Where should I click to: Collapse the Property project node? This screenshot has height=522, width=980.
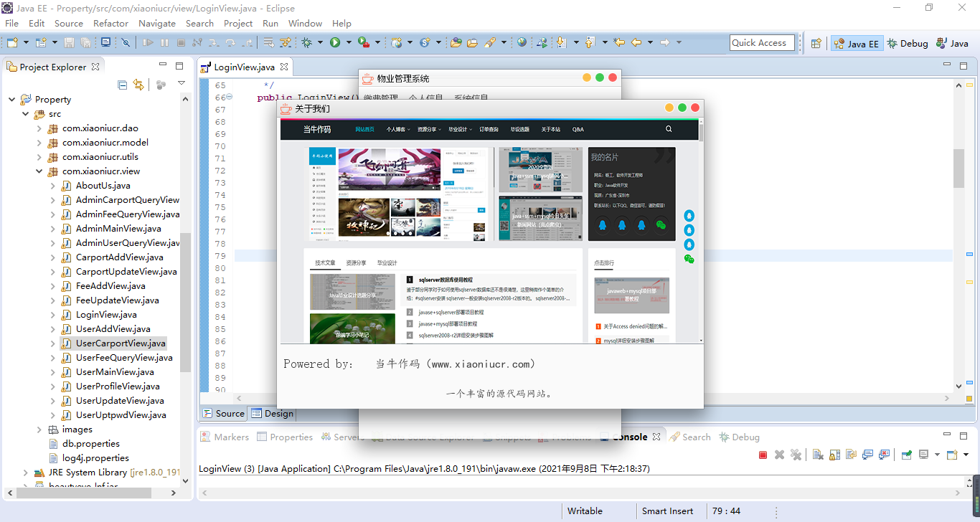11,100
